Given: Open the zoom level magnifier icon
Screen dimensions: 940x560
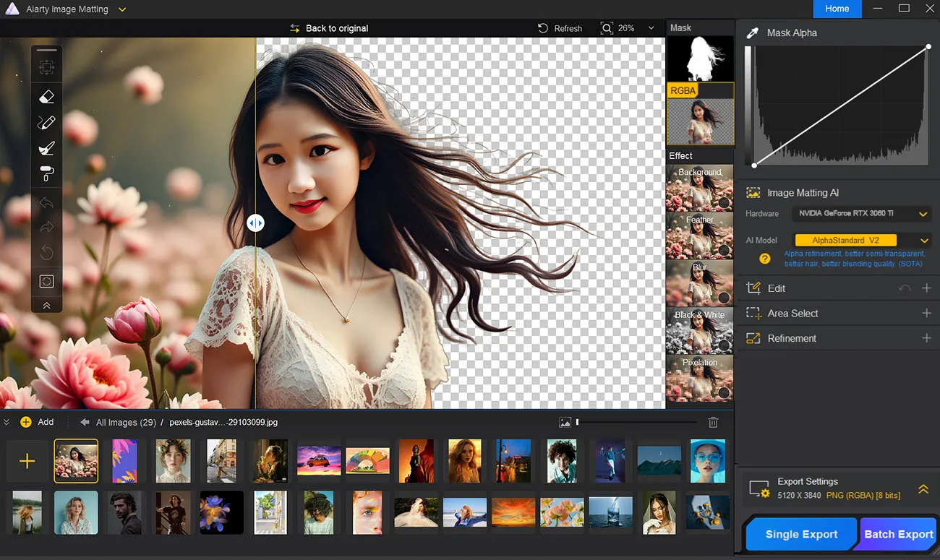Looking at the screenshot, I should pyautogui.click(x=607, y=28).
